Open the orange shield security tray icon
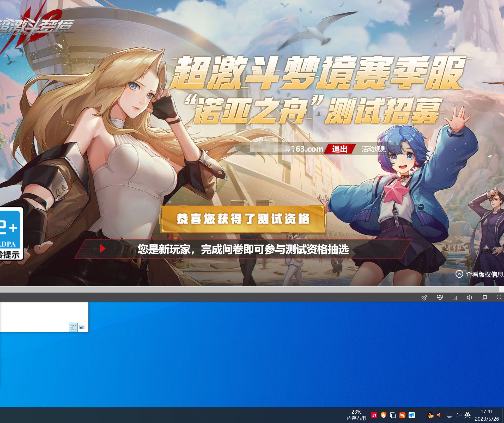Screen dimensions: 504x423 [x=383, y=415]
